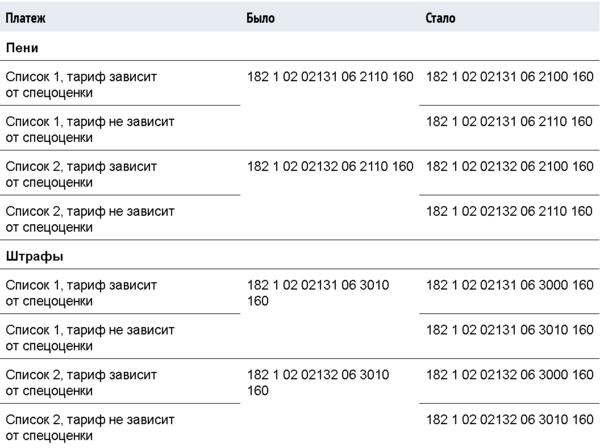Select the "Пени" section heading

[22, 47]
